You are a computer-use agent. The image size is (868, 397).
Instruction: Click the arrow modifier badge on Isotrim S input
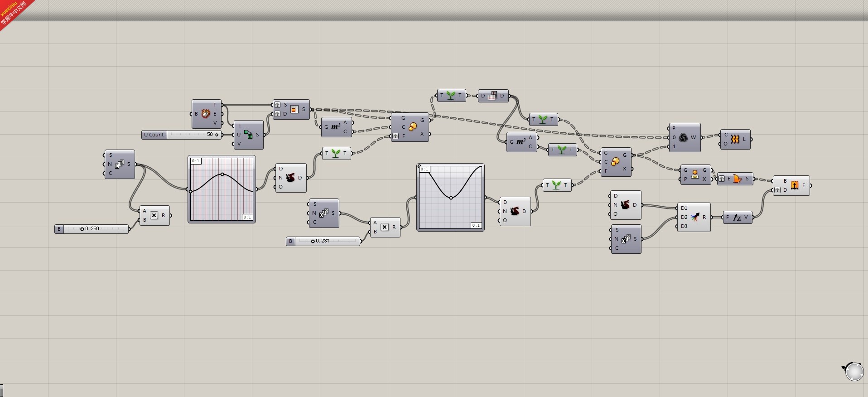(x=277, y=105)
